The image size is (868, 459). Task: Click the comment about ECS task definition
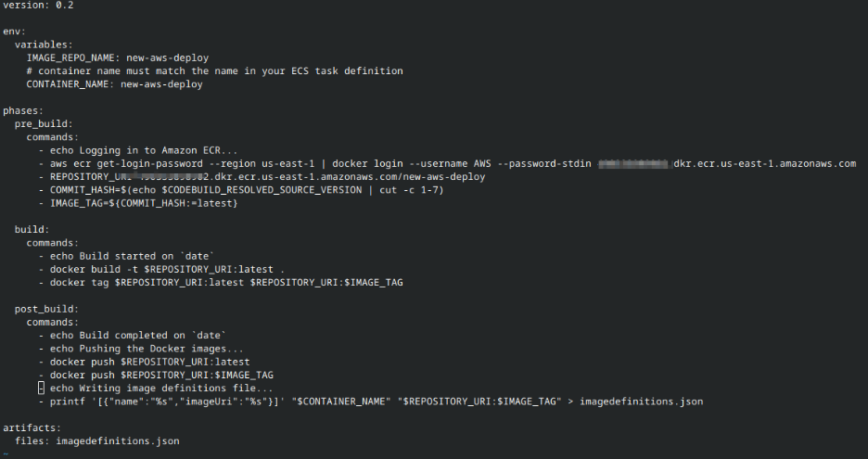pyautogui.click(x=214, y=70)
